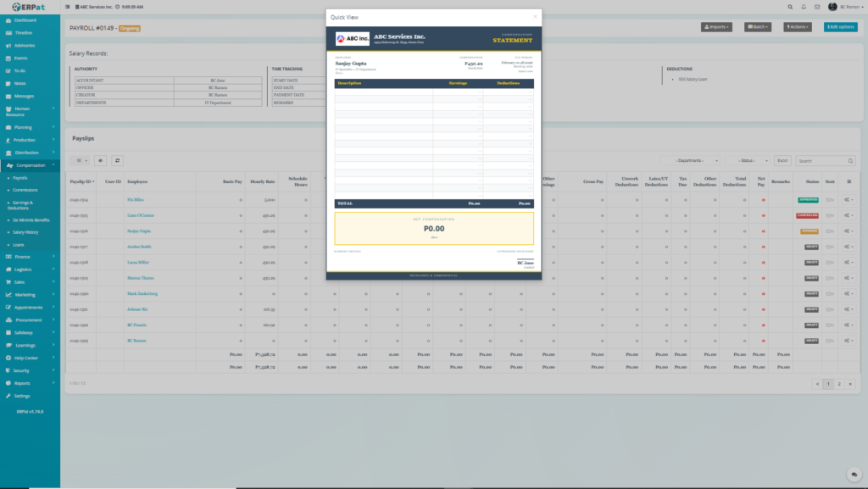The width and height of the screenshot is (868, 489).
Task: Open employee link Pia Miles
Action: (x=135, y=200)
